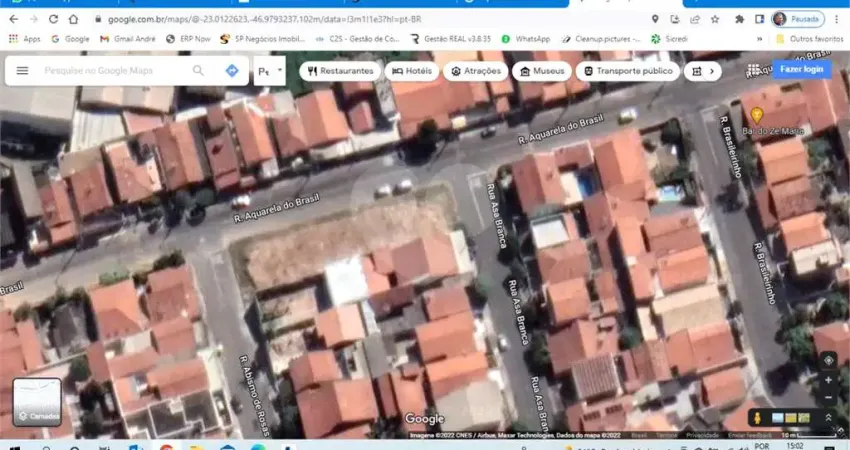Bookmark this page with the star
Viewport: 850px width, 450px height.
pos(715,19)
